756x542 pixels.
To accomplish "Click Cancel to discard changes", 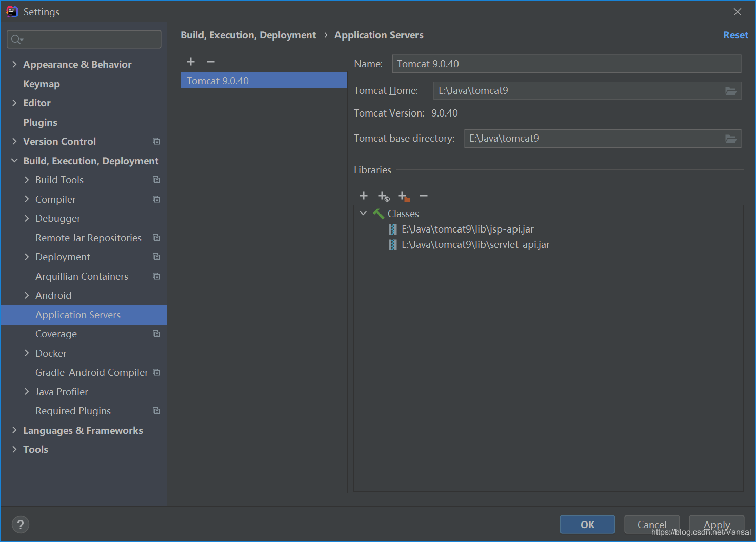I will click(652, 525).
